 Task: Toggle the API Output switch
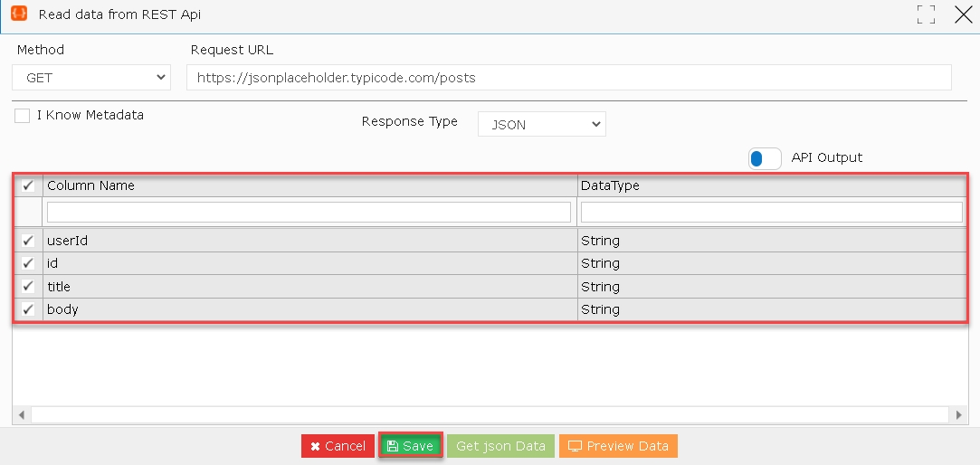765,158
